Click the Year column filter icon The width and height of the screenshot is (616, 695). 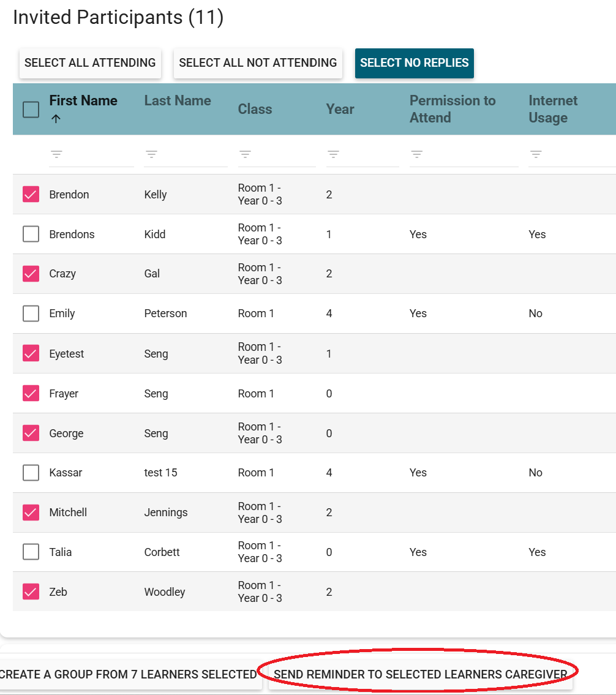(334, 154)
